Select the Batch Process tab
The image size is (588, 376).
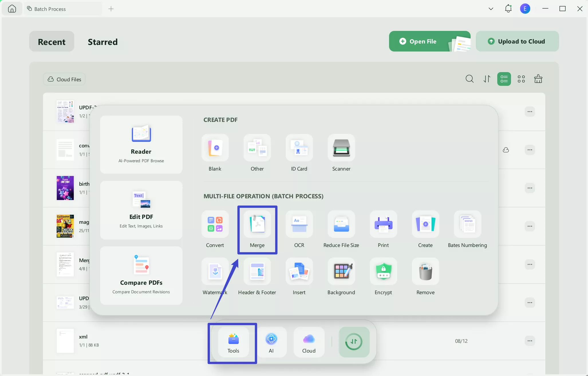point(49,9)
